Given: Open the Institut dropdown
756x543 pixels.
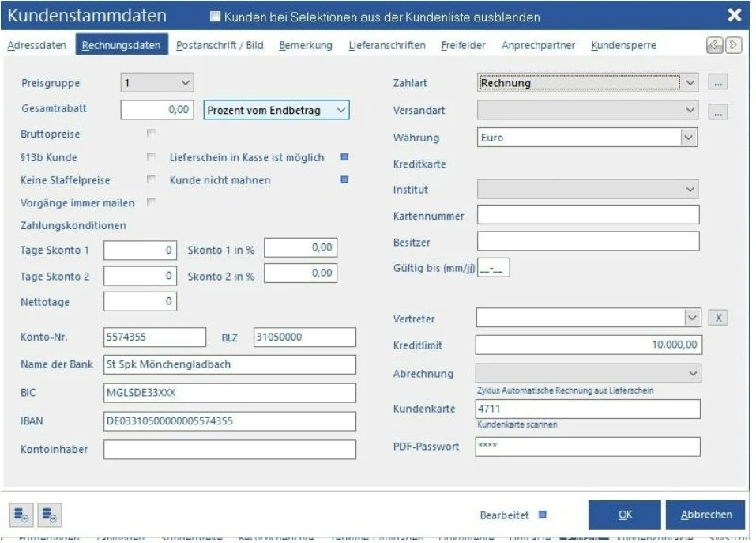Looking at the screenshot, I should tap(588, 189).
